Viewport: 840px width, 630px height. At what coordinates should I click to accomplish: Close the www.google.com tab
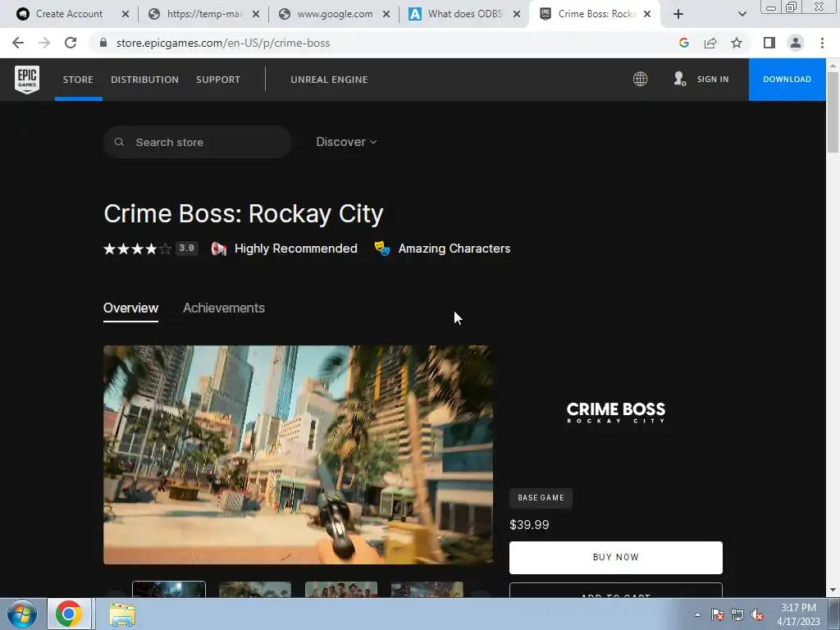tap(386, 14)
